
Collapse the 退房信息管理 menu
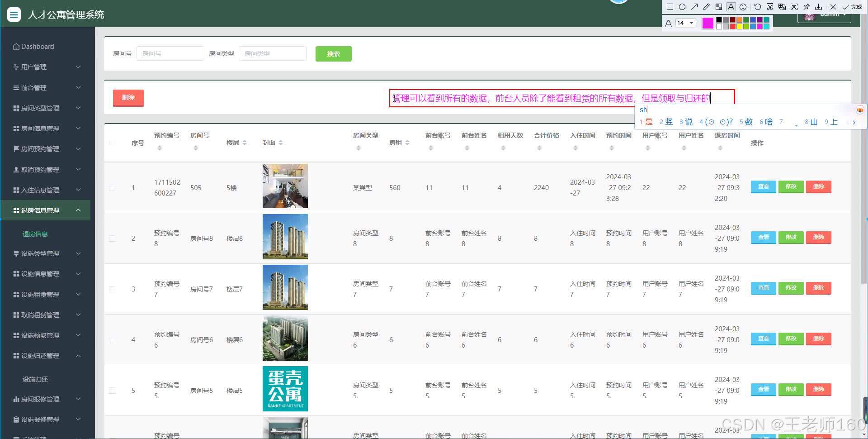pos(45,210)
